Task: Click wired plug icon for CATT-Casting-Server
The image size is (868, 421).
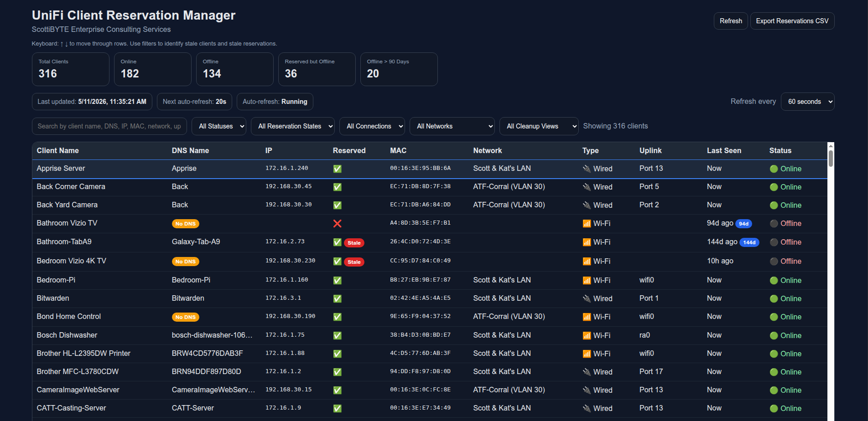Action: tap(587, 408)
